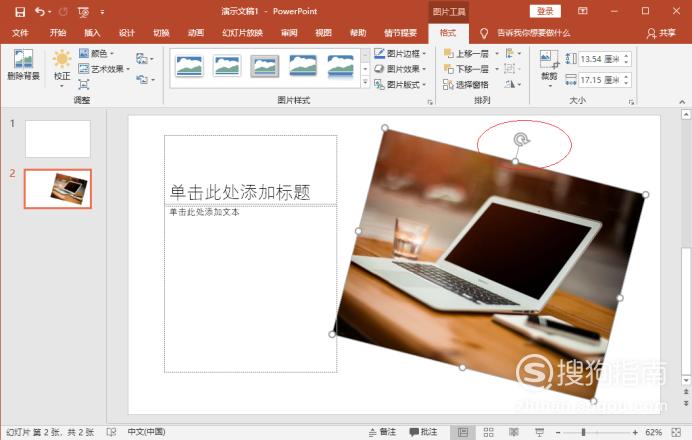Toggle the 备注 notes pane
This screenshot has width=692, height=440.
pyautogui.click(x=383, y=432)
